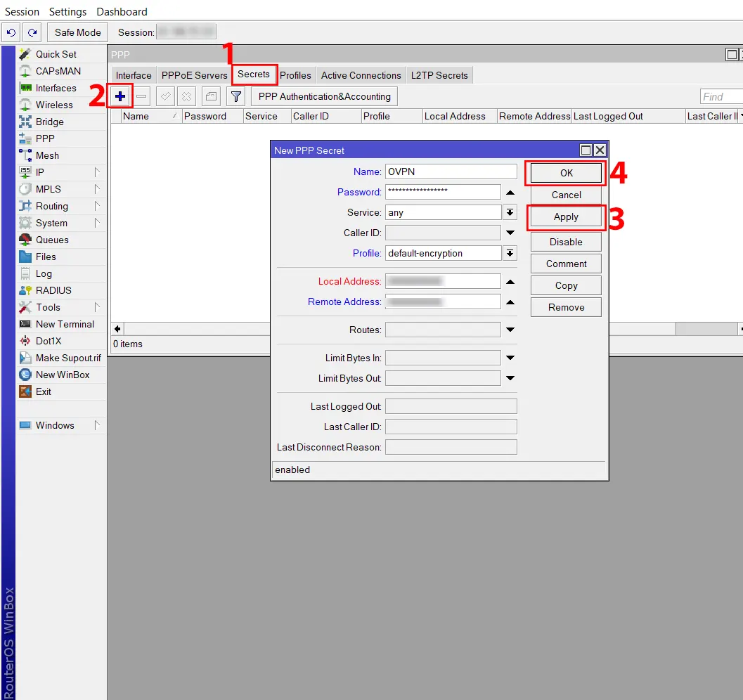Click inside the Caller ID field
Viewport: 743px width, 700px height.
click(x=443, y=232)
